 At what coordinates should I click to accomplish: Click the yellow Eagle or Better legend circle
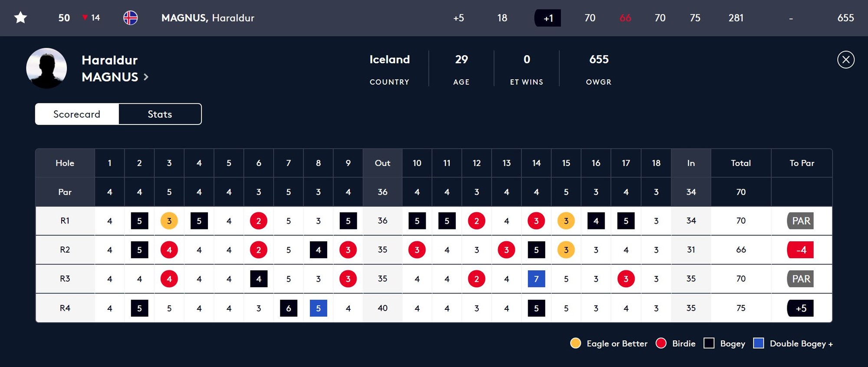click(575, 343)
